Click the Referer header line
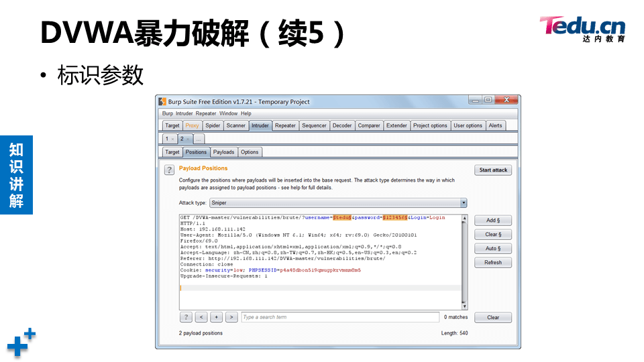 (282, 259)
